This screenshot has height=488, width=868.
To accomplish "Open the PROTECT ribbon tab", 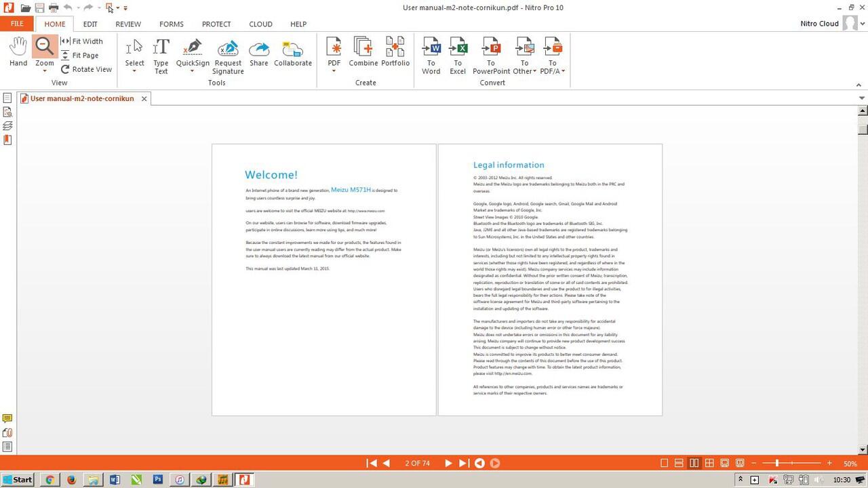I will (216, 24).
